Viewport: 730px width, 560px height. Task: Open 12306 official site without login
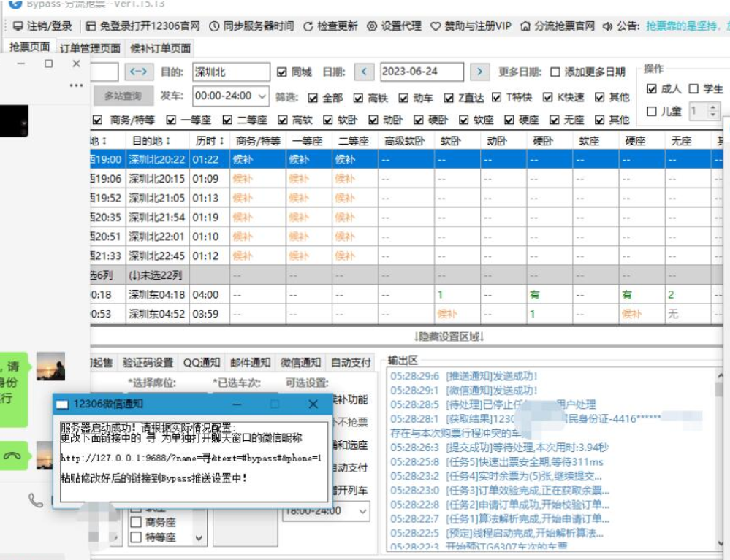(x=91, y=26)
